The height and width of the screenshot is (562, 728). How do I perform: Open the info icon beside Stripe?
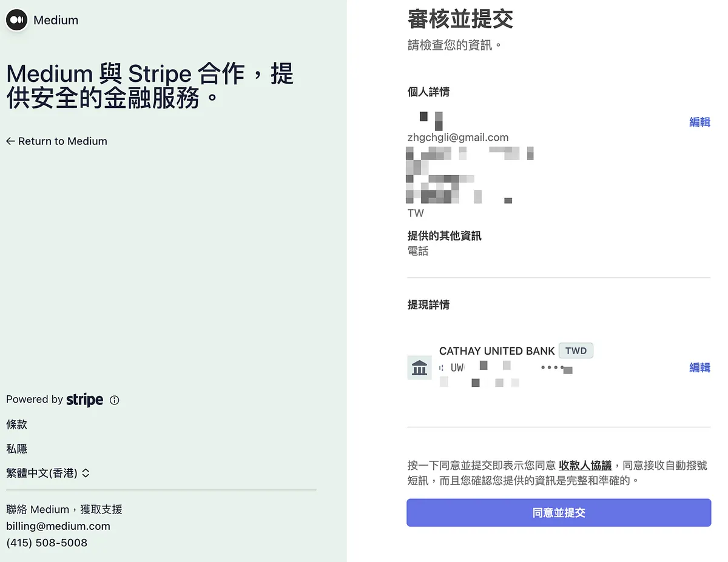(x=115, y=400)
